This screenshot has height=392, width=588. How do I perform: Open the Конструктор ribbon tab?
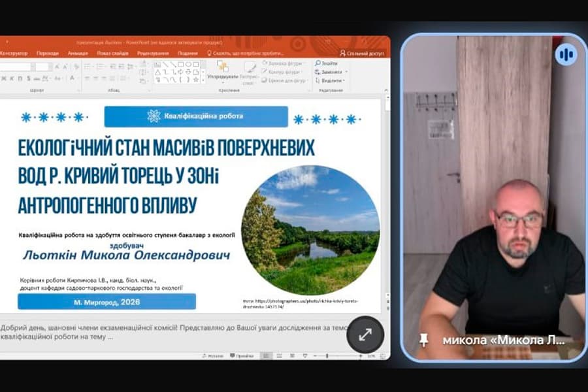tap(14, 54)
